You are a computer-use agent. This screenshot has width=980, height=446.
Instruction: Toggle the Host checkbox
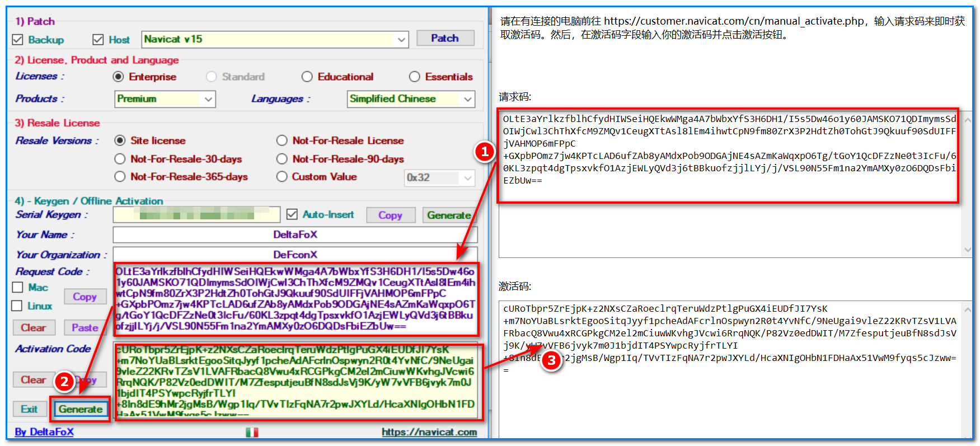[x=98, y=40]
